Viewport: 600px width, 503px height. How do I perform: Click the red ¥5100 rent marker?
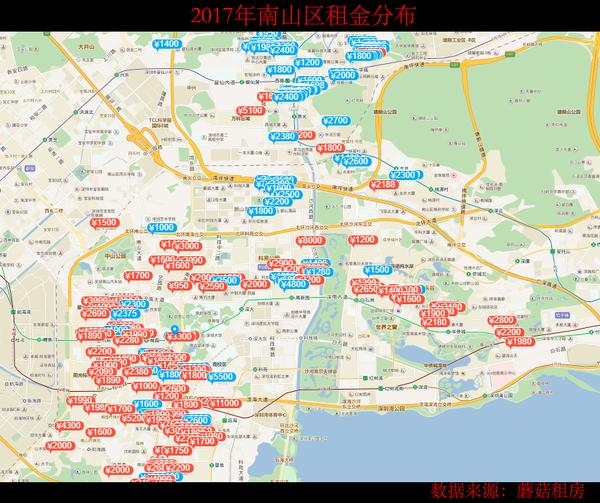click(x=251, y=111)
